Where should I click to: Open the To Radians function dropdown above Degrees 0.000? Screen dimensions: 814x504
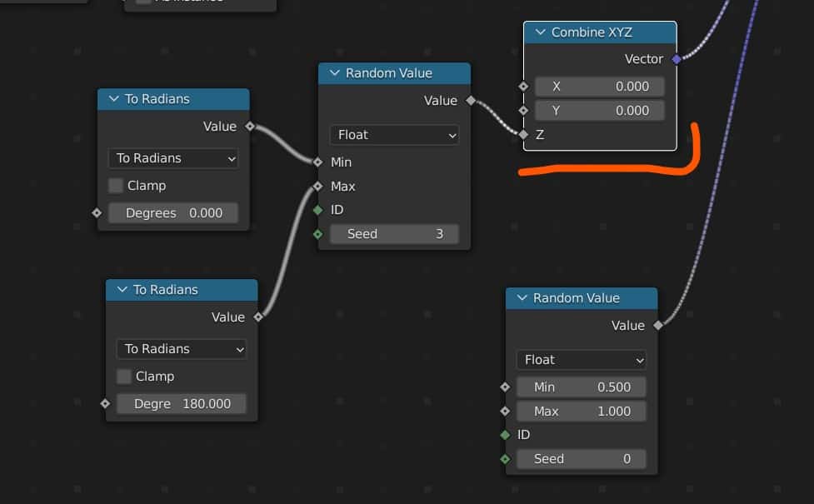pyautogui.click(x=173, y=158)
